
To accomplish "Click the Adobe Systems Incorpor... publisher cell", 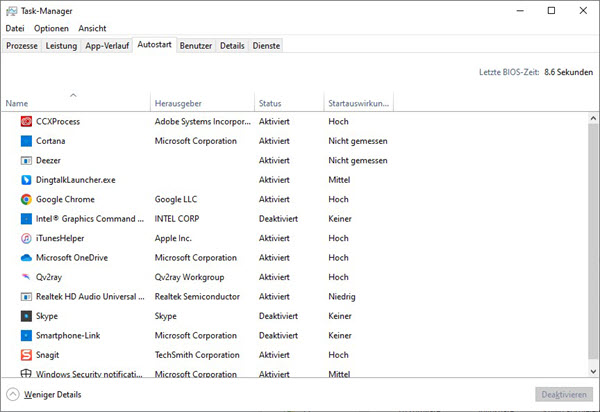I will (203, 122).
